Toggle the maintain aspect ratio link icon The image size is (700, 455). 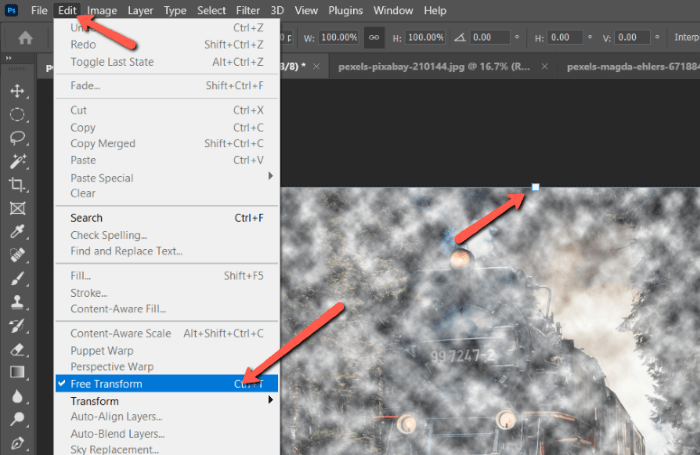pos(374,37)
